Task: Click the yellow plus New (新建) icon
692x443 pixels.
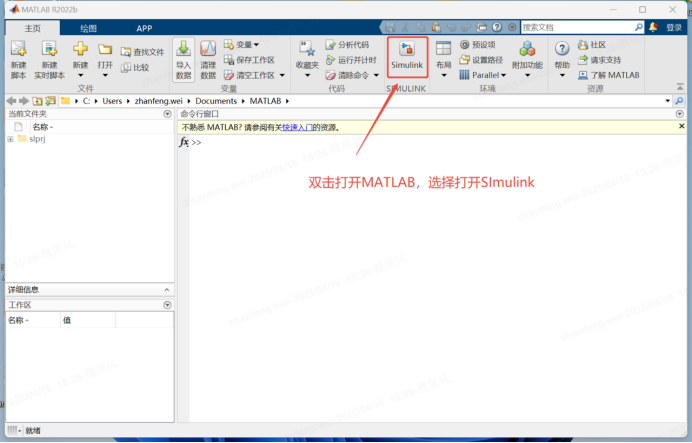Action: click(x=80, y=49)
